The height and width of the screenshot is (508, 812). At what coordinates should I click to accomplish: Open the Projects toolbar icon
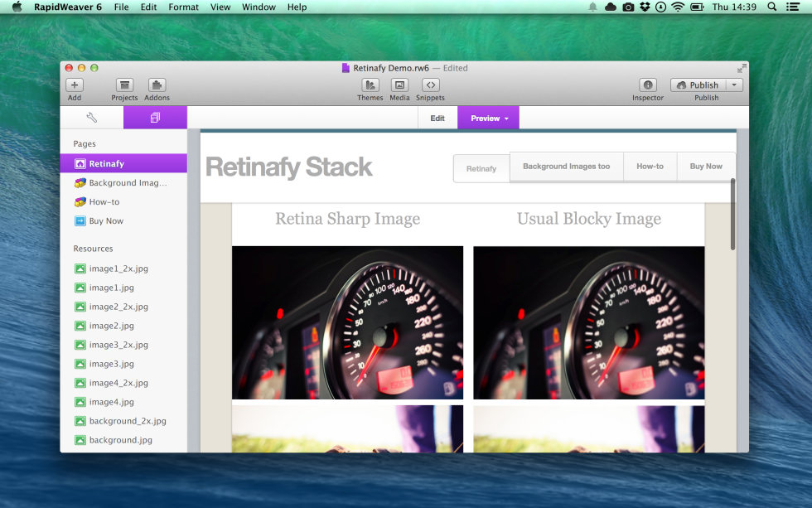tap(124, 85)
